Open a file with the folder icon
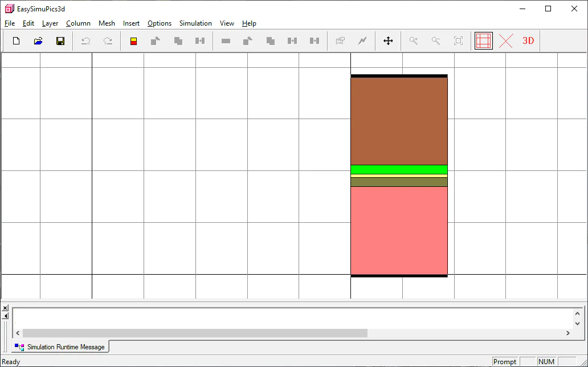This screenshot has height=367, width=588. 38,41
